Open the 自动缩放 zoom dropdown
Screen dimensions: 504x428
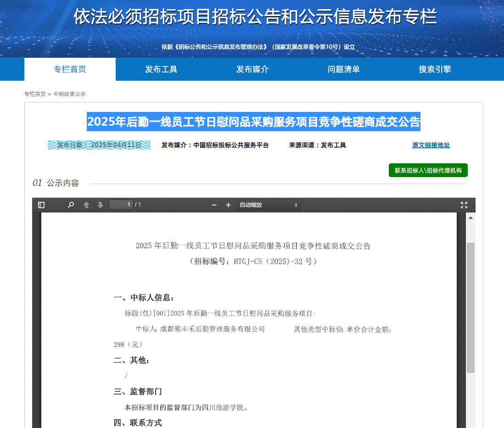point(269,205)
